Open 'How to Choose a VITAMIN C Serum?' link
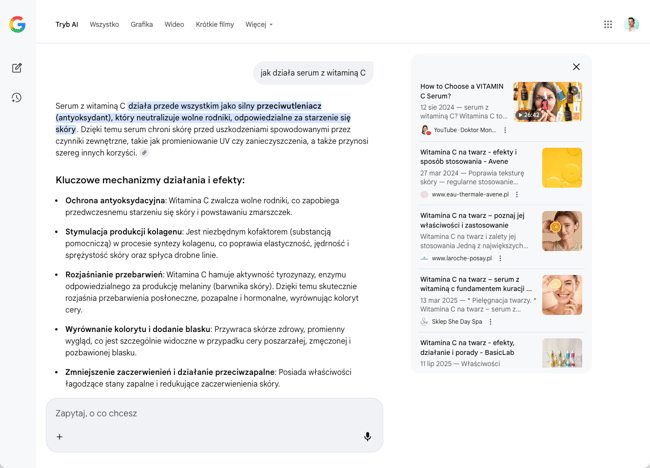This screenshot has width=650, height=468. [462, 92]
